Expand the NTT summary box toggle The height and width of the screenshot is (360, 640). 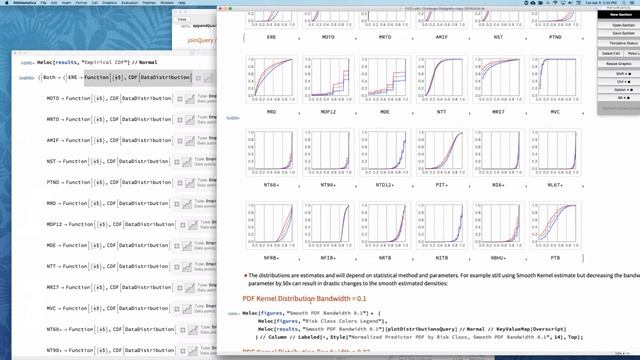(177, 267)
